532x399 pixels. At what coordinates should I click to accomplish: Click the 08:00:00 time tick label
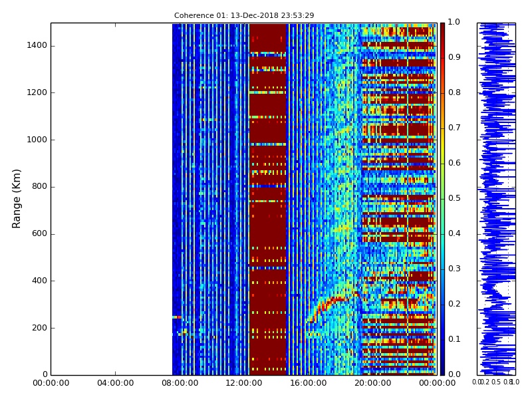pos(180,383)
